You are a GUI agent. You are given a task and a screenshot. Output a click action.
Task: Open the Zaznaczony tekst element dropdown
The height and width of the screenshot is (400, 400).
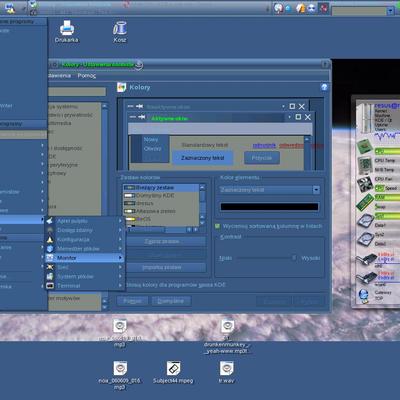(316, 190)
